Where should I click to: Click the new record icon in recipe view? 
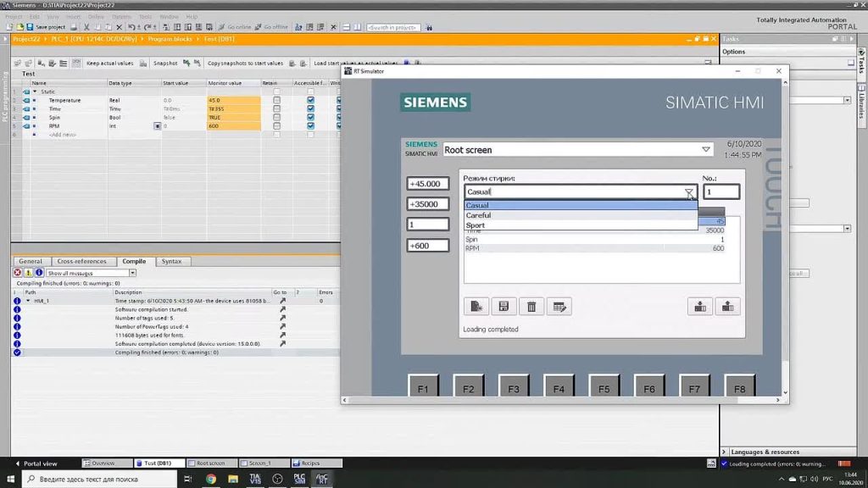[476, 307]
